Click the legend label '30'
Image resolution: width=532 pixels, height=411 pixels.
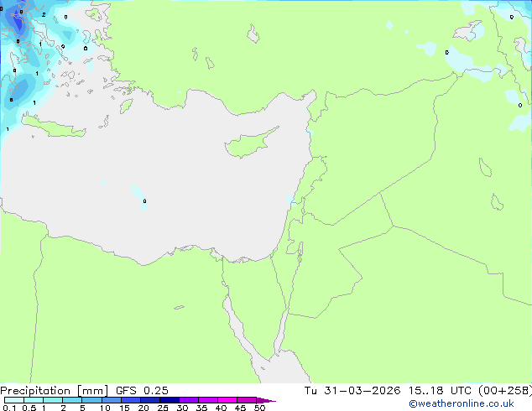click(182, 408)
